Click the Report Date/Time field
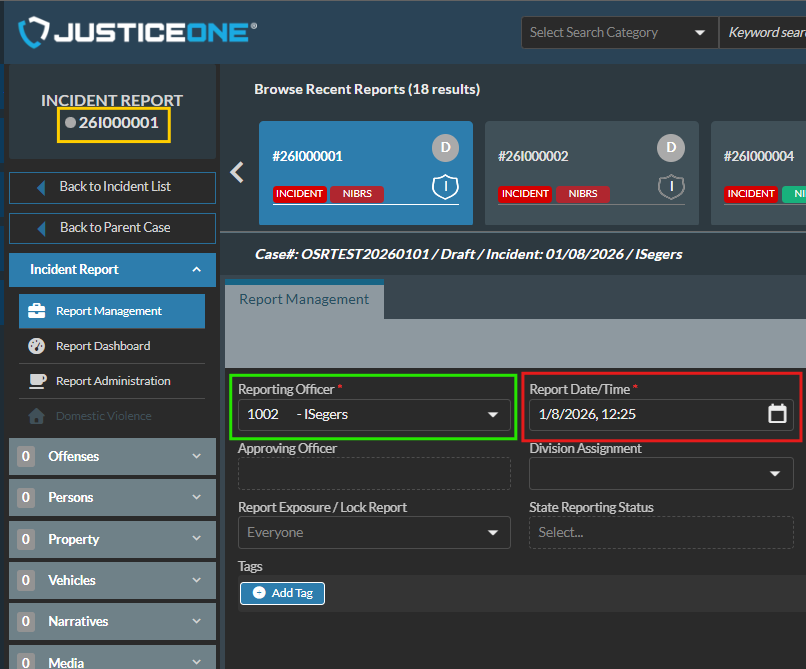This screenshot has width=806, height=669. (x=661, y=415)
